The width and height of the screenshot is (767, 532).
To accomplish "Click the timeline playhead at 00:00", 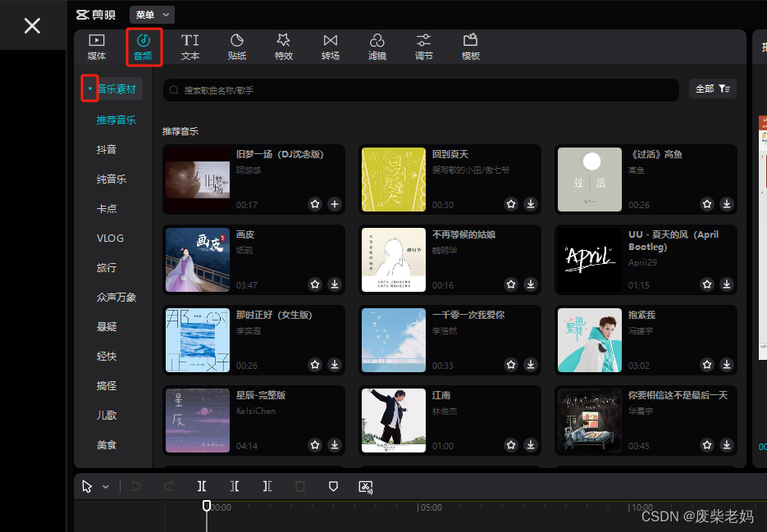I will [x=207, y=506].
